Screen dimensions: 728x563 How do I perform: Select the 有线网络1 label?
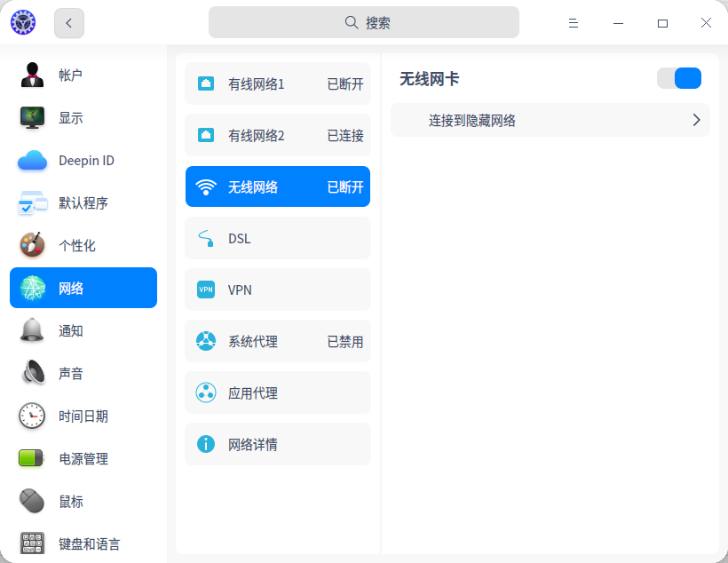257,84
